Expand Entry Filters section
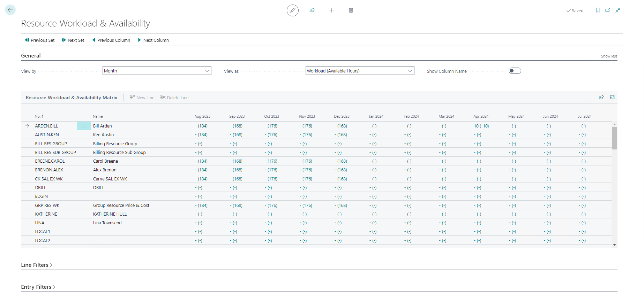Screen dimensions: 644x302 click(38, 287)
